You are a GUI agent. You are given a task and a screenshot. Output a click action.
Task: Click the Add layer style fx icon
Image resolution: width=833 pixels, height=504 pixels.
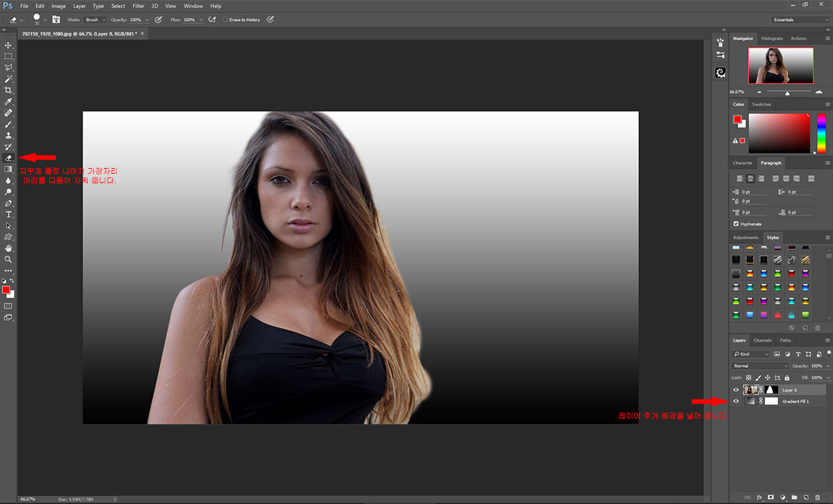pyautogui.click(x=759, y=497)
